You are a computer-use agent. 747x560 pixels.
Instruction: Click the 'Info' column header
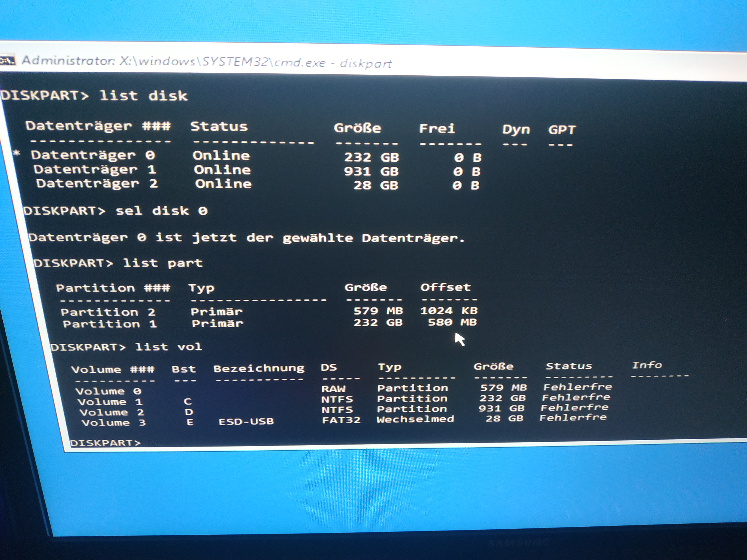point(647,365)
